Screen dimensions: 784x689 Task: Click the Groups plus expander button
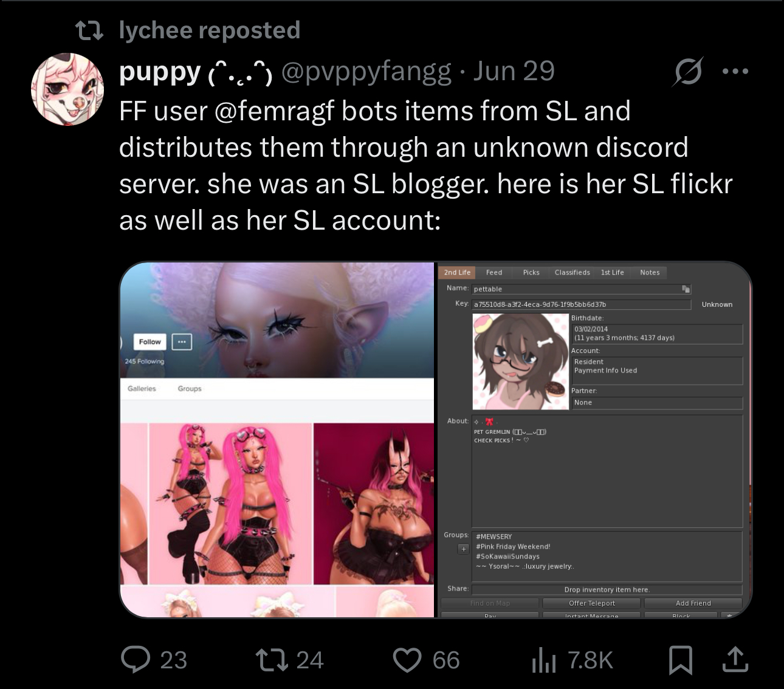pyautogui.click(x=463, y=549)
